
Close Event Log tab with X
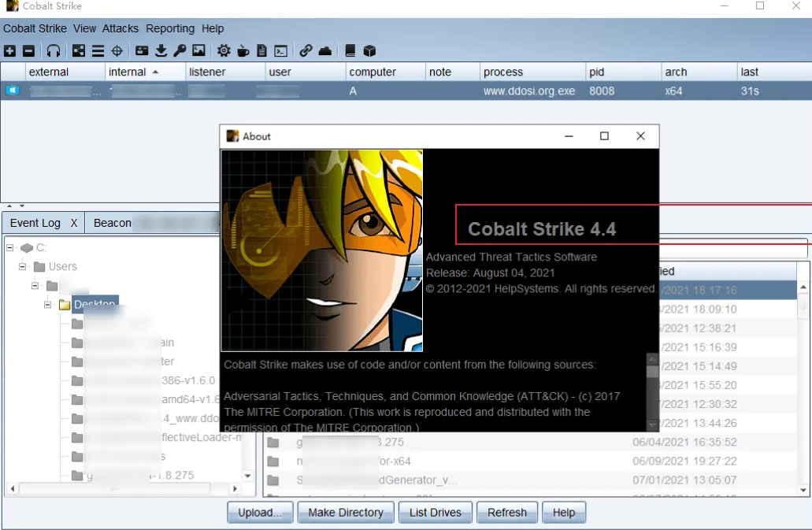[x=74, y=223]
